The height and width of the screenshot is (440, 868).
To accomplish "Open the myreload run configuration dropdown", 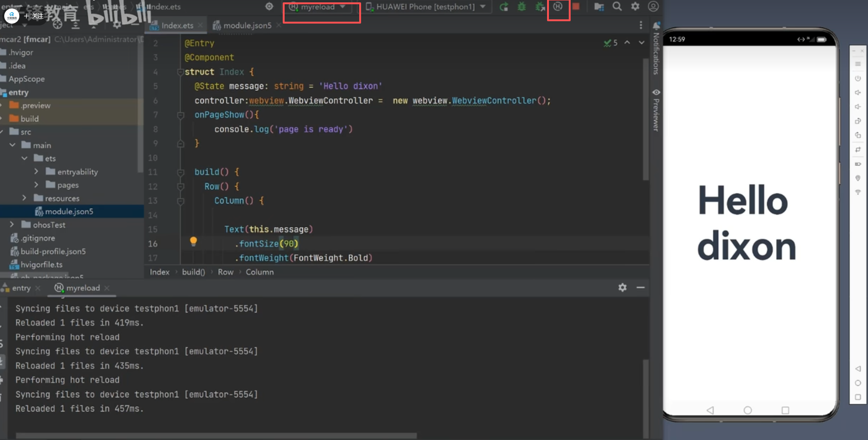I will coord(318,7).
